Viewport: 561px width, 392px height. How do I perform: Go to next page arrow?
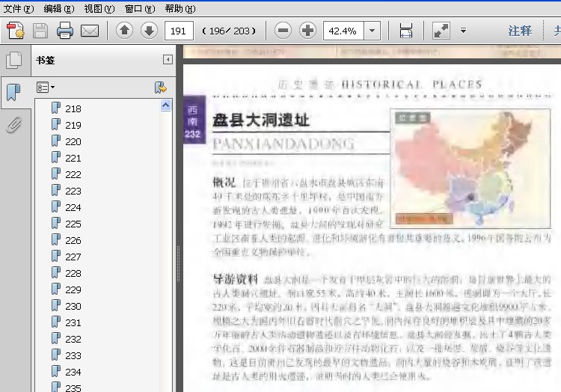click(149, 31)
